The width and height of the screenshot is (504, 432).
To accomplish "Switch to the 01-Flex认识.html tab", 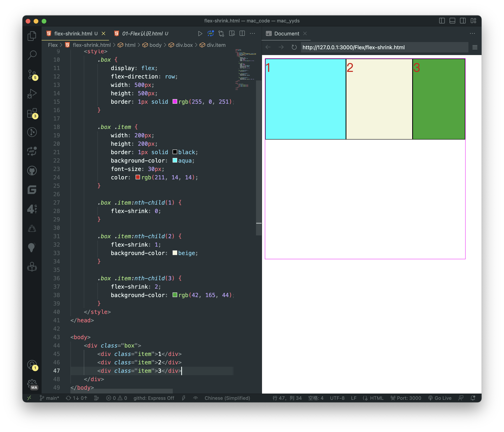I will [x=142, y=34].
